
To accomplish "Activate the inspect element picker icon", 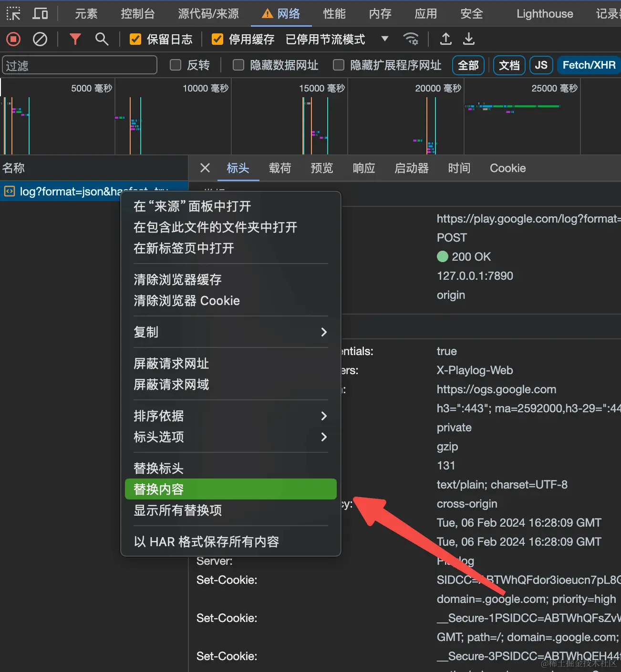I will (13, 13).
